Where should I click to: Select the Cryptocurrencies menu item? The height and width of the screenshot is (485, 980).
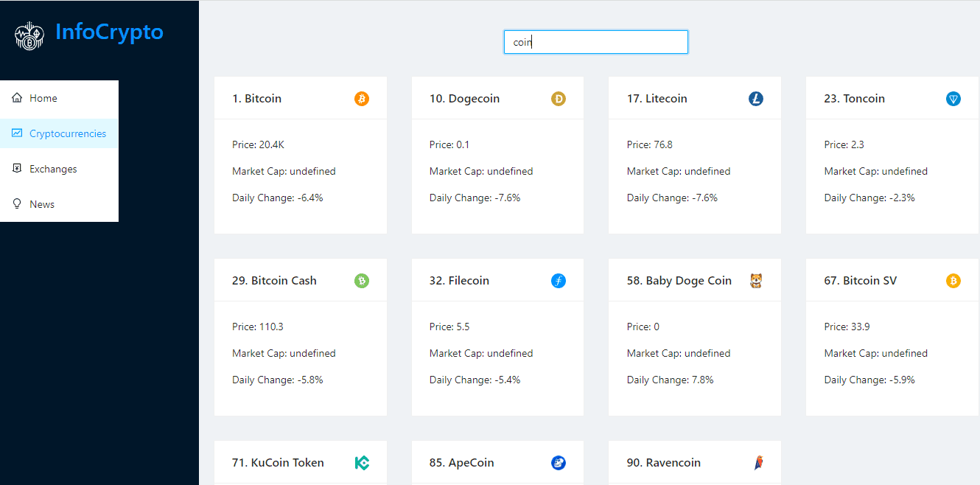tap(59, 133)
